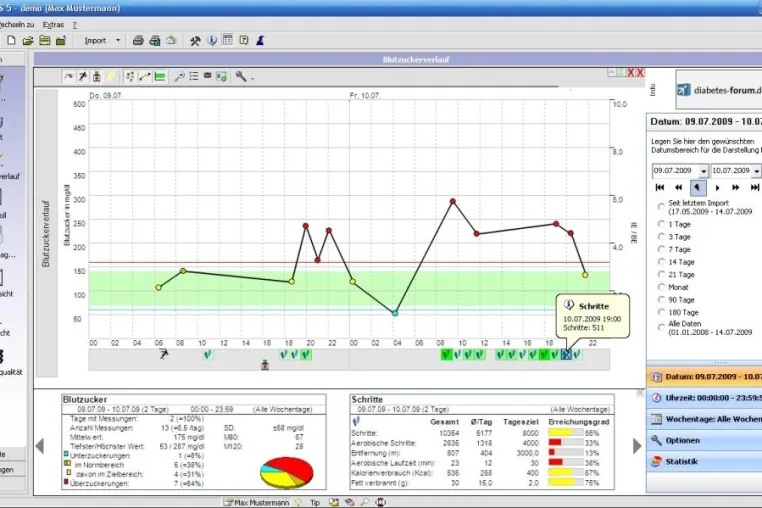762x508 pixels.
Task: Click the blue info download icon
Action: pos(211,40)
